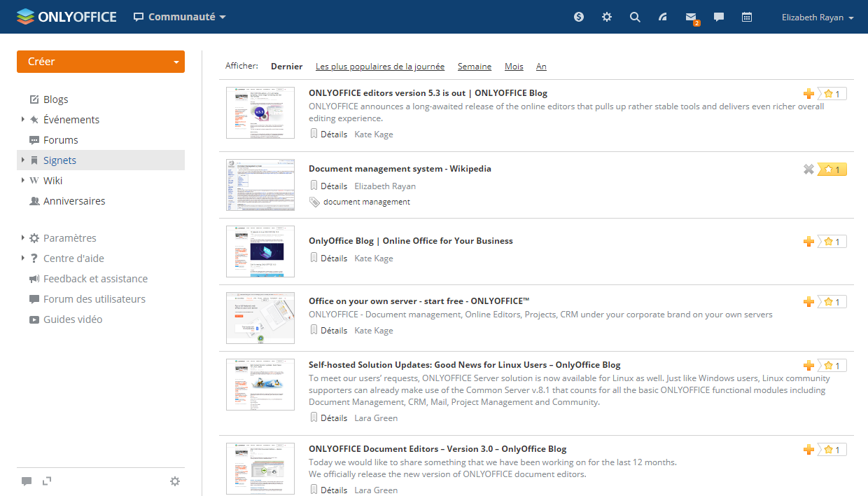Expand the Événements tree item

tap(23, 120)
